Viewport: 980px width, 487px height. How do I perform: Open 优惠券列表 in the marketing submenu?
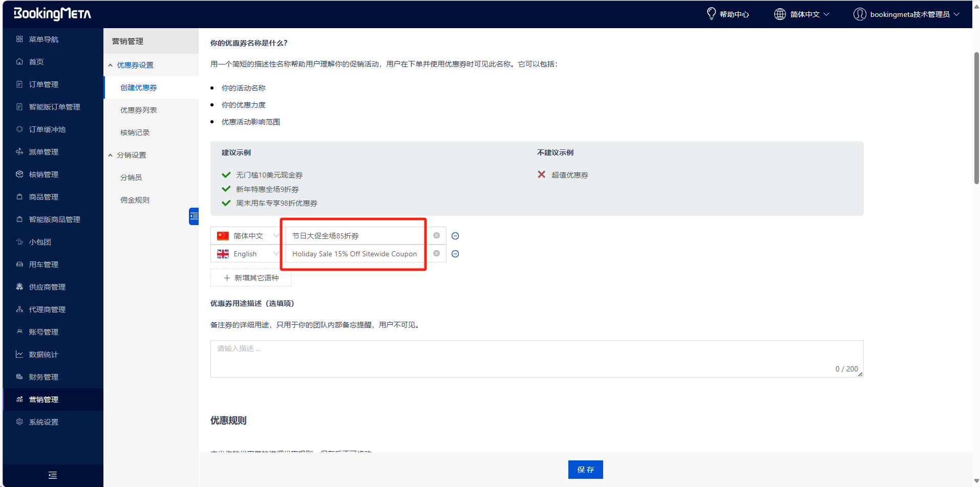pyautogui.click(x=138, y=110)
